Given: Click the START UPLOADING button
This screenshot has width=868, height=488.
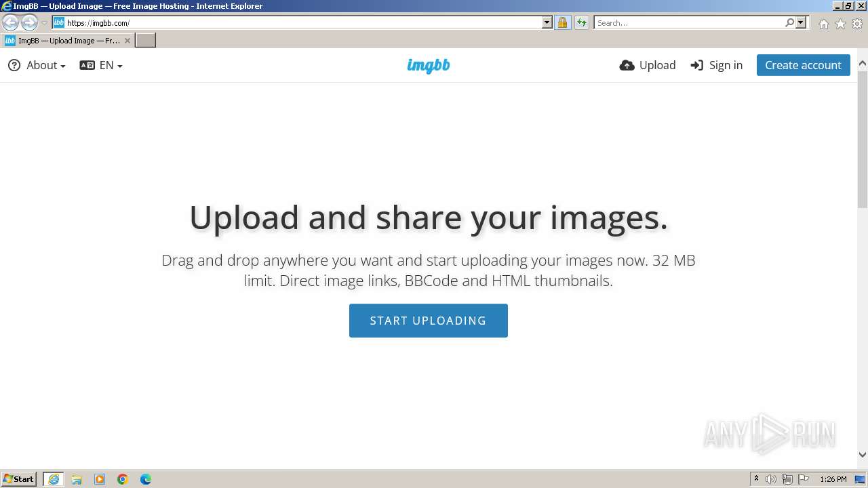Looking at the screenshot, I should (x=429, y=321).
